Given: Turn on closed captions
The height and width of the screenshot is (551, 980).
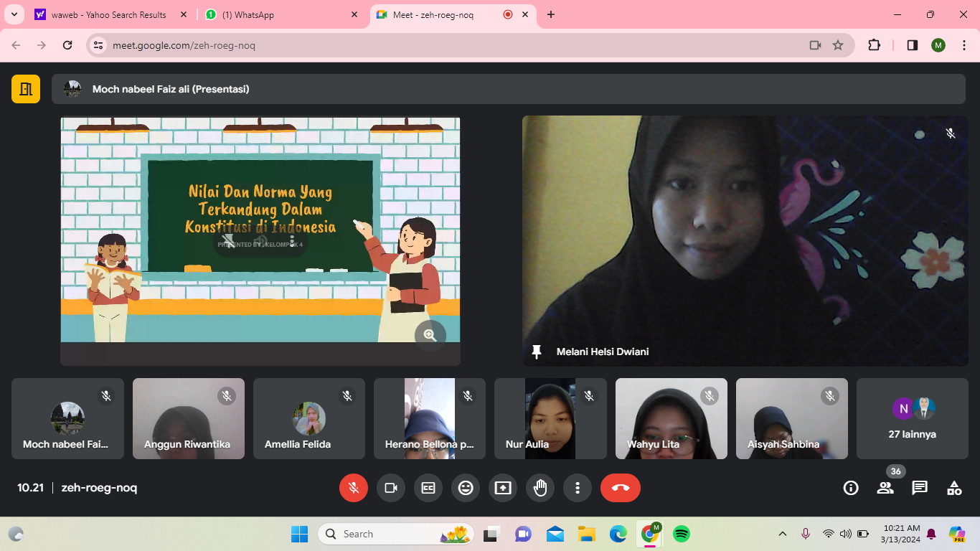Looking at the screenshot, I should pyautogui.click(x=428, y=488).
